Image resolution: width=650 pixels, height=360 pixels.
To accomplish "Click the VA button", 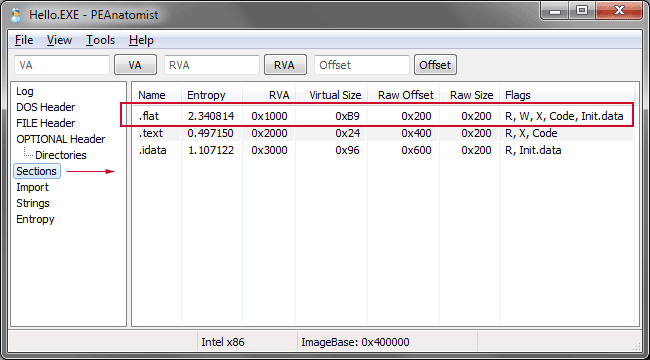I will 136,65.
